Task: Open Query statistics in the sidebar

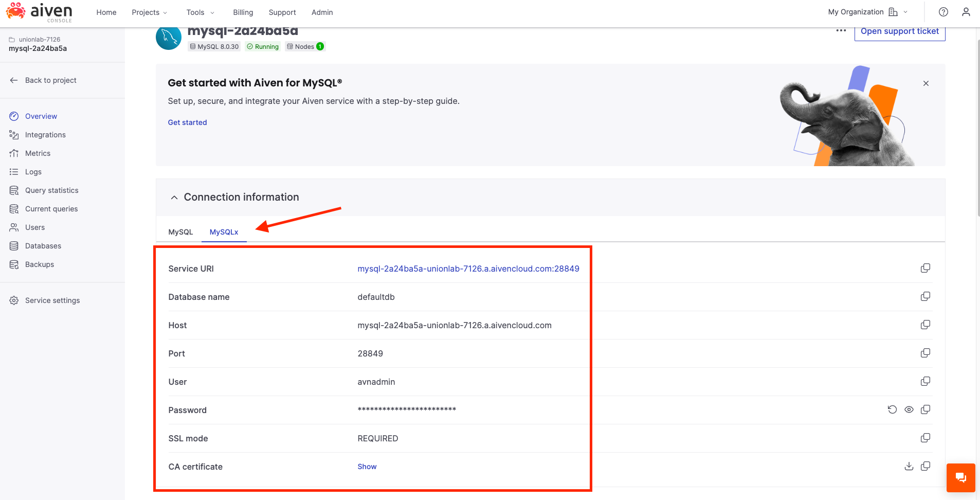Action: 51,190
